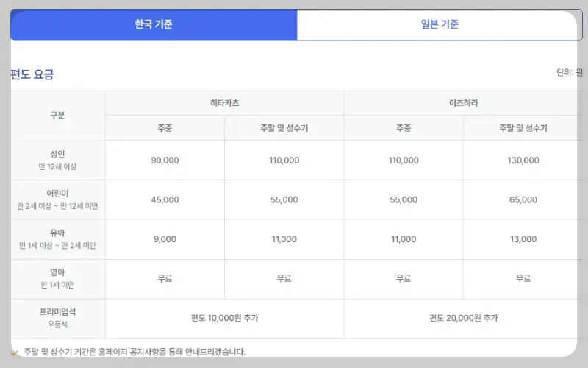Viewport: 588px width, 368px height.
Task: Click 주말 및 성수기 header under 히타카츠
Action: coord(284,128)
